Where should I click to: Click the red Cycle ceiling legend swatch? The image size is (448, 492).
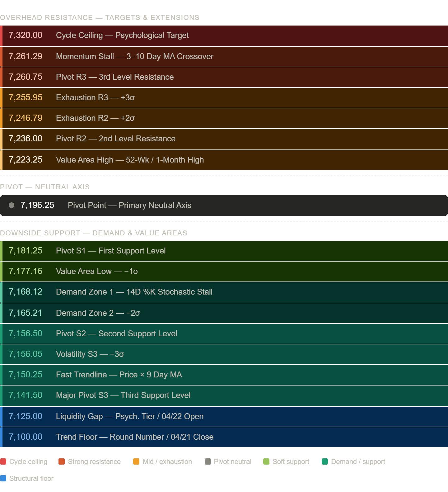point(3,461)
